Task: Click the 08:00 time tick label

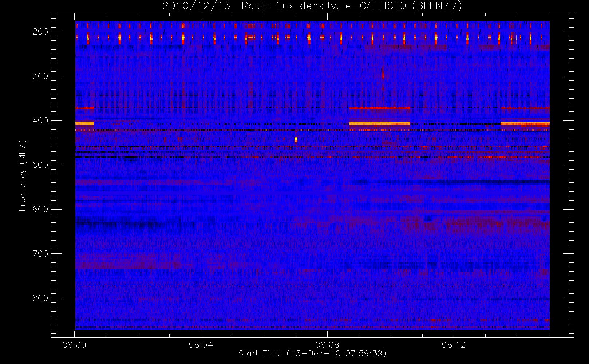Action: 74,345
